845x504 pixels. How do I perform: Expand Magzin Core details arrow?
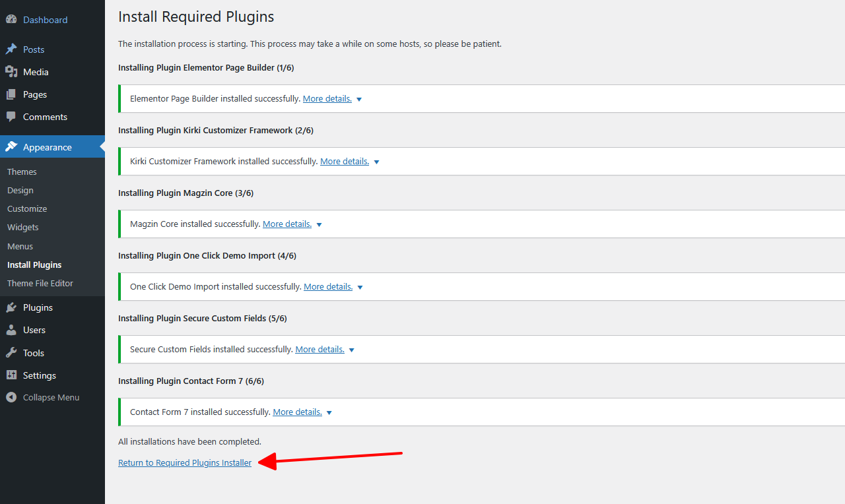point(319,225)
